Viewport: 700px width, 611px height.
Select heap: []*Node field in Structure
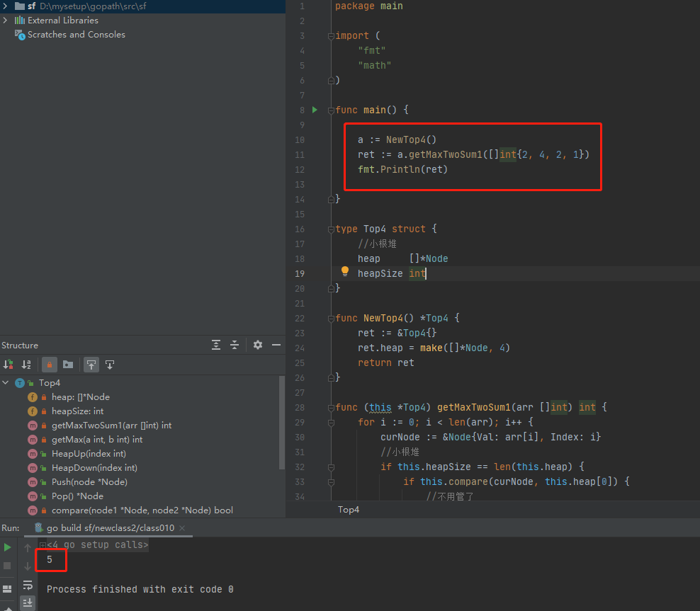(80, 397)
